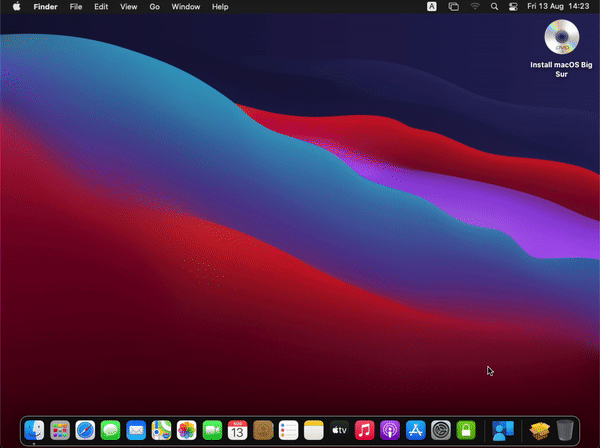Select the Install macOS Big Sur disc
The image size is (600, 448).
pyautogui.click(x=561, y=38)
